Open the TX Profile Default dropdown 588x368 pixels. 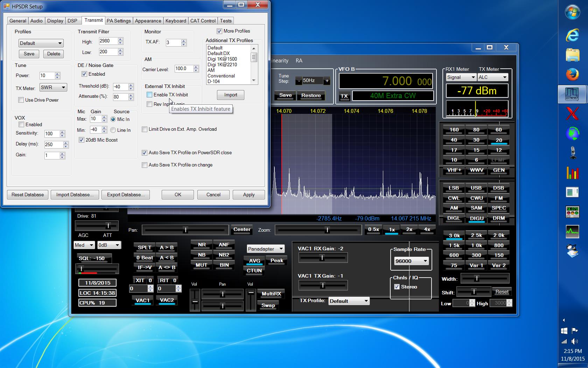349,301
